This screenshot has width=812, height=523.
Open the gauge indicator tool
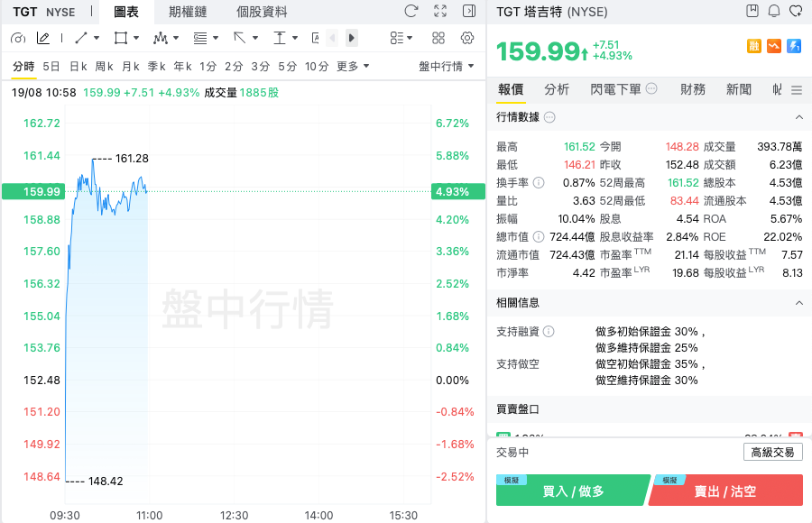point(18,38)
